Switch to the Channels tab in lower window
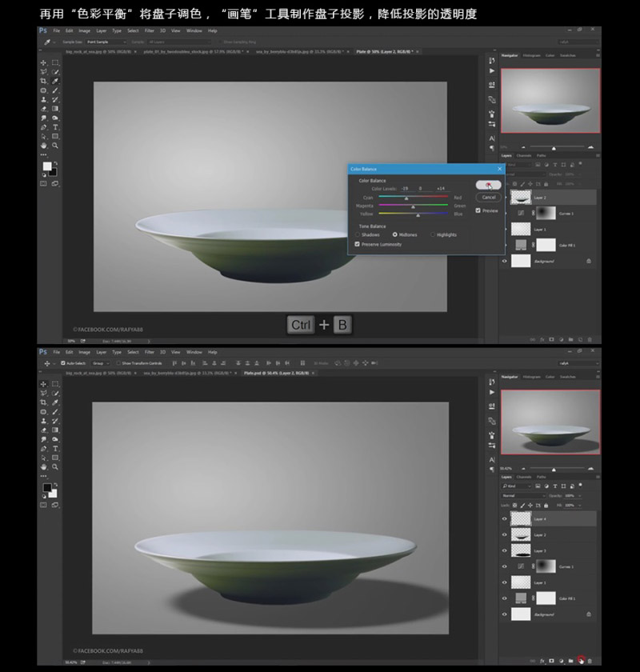This screenshot has width=640, height=672. pos(524,477)
